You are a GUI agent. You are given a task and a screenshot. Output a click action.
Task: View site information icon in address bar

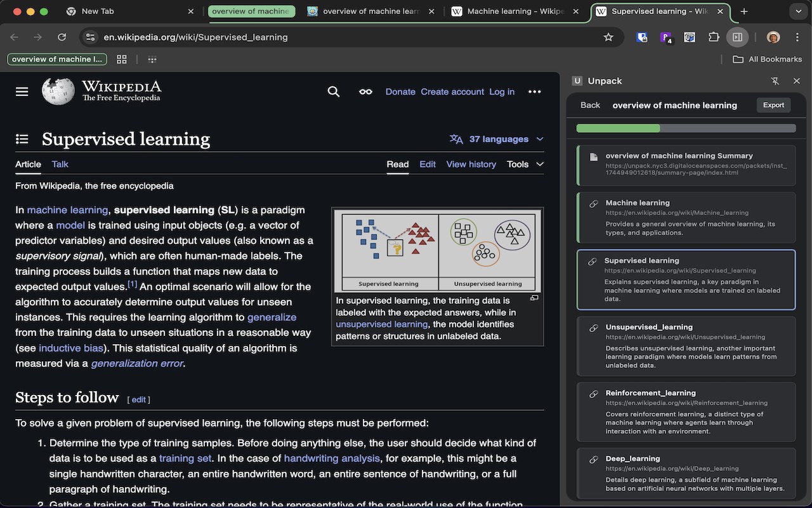90,37
